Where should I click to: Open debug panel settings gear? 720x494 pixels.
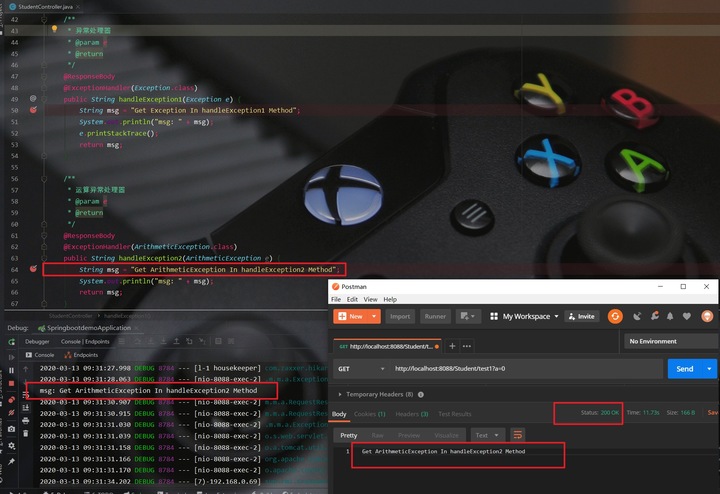(x=12, y=445)
